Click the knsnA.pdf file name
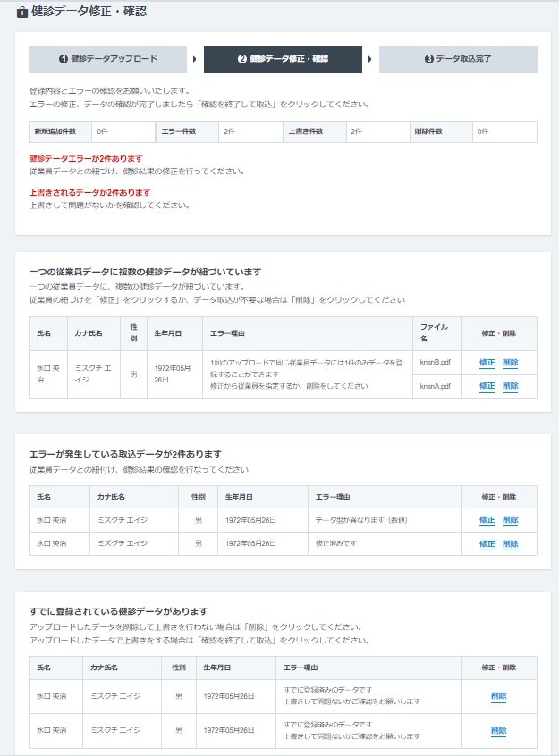Image resolution: width=559 pixels, height=756 pixels. point(435,386)
